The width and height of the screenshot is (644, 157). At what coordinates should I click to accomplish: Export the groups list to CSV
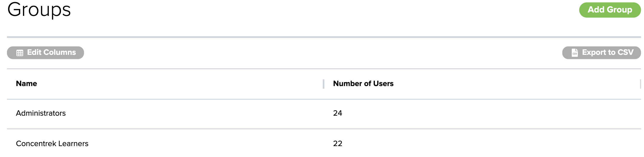[x=607, y=53]
